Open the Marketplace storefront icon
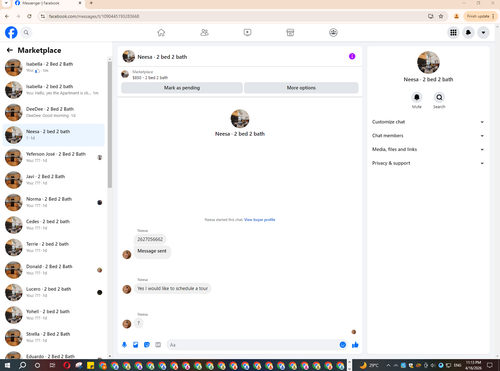500x371 pixels. point(290,33)
